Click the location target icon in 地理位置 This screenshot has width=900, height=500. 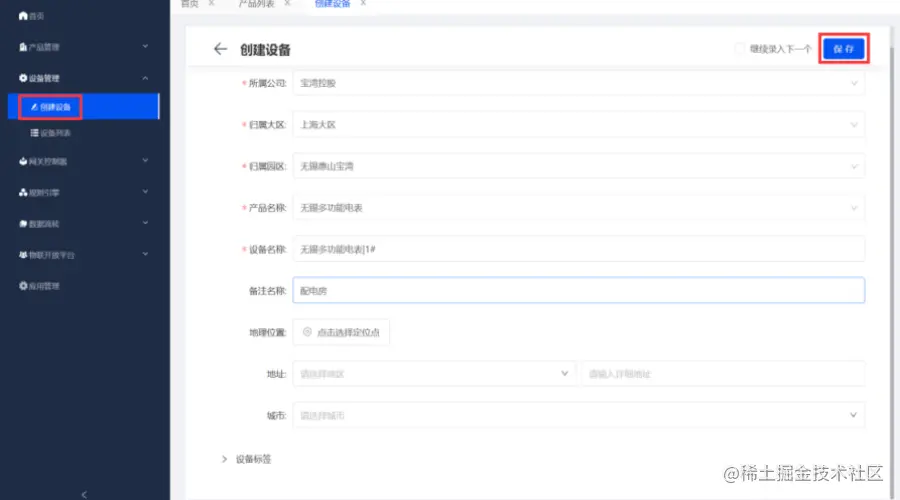[x=307, y=332]
